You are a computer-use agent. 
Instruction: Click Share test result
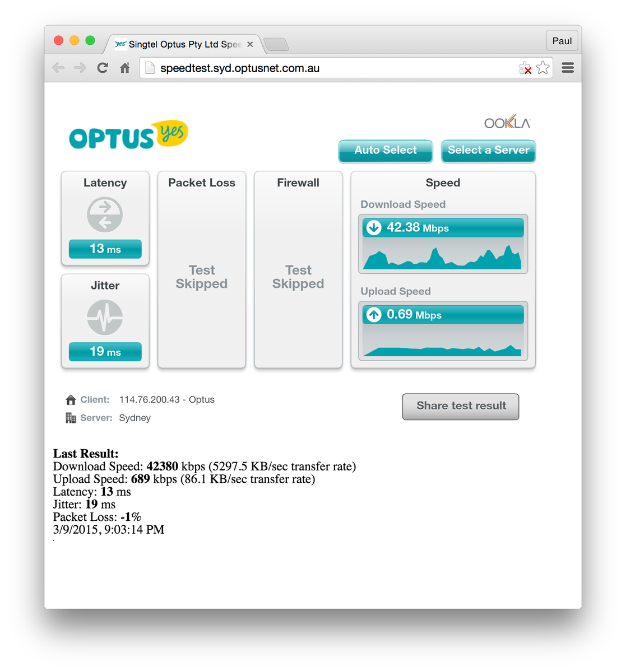(460, 407)
